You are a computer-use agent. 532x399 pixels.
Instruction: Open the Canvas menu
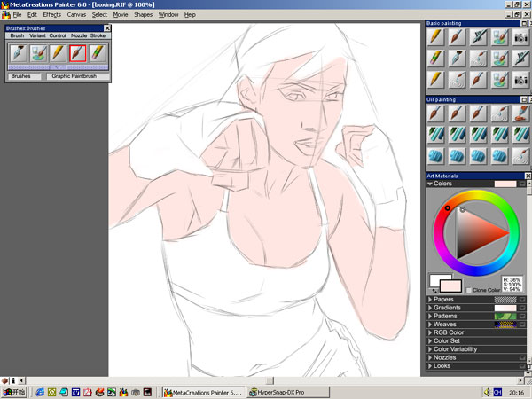click(77, 15)
